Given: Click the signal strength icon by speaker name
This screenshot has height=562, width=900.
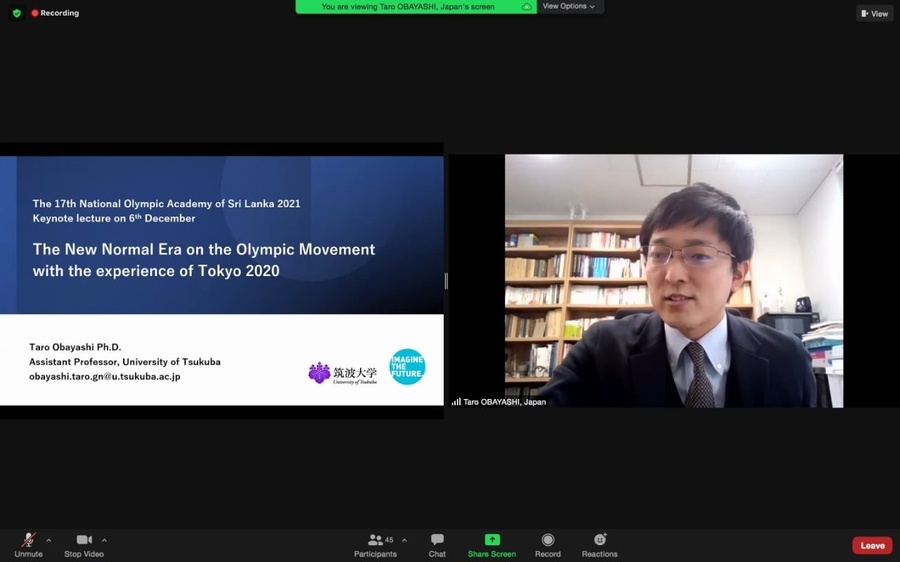Looking at the screenshot, I should pyautogui.click(x=456, y=402).
